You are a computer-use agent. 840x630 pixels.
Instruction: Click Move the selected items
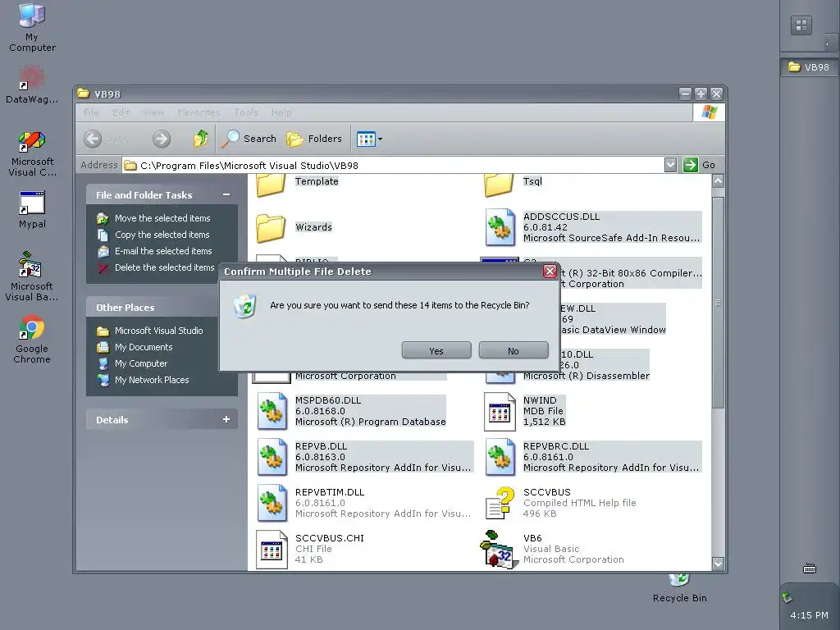point(162,218)
